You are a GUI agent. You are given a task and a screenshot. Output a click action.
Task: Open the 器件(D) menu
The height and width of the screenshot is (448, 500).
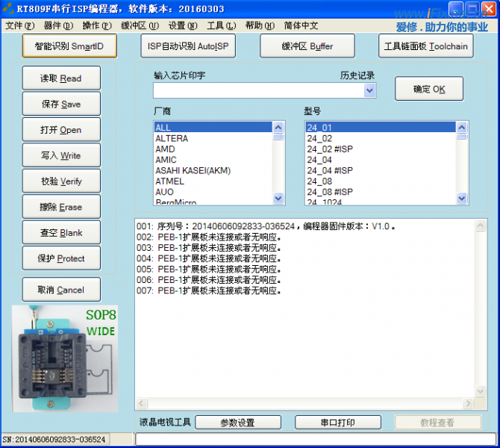tap(59, 25)
